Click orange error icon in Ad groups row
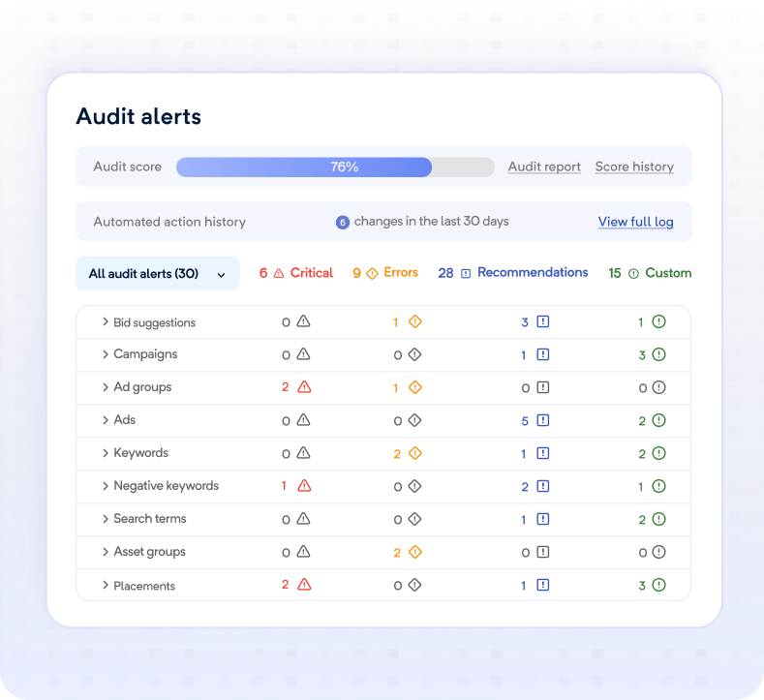Image resolution: width=764 pixels, height=700 pixels. [x=415, y=387]
